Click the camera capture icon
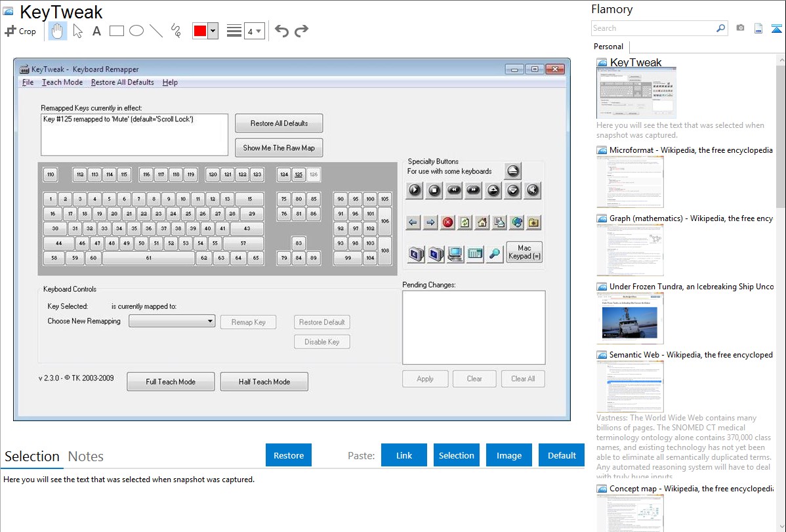This screenshot has width=786, height=532. tap(740, 28)
